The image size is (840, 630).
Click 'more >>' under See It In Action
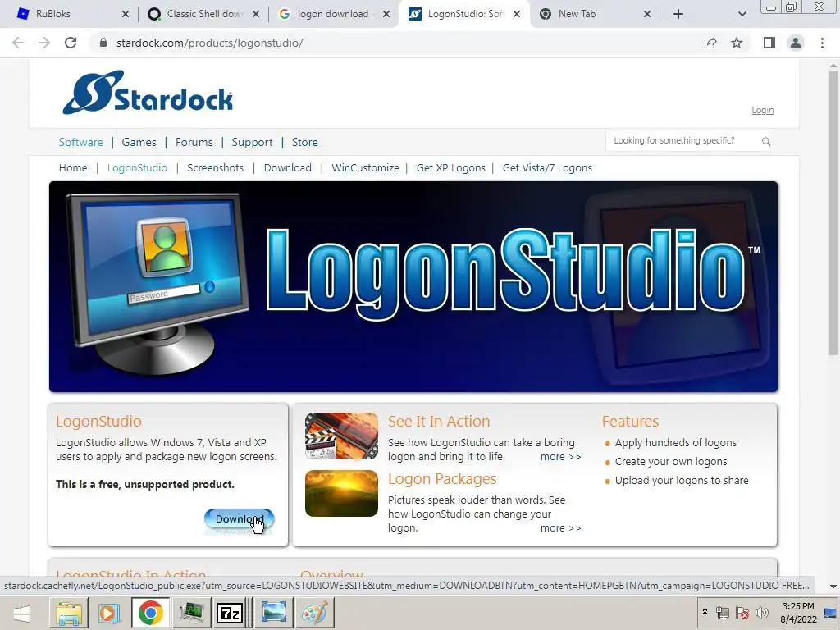click(x=560, y=457)
